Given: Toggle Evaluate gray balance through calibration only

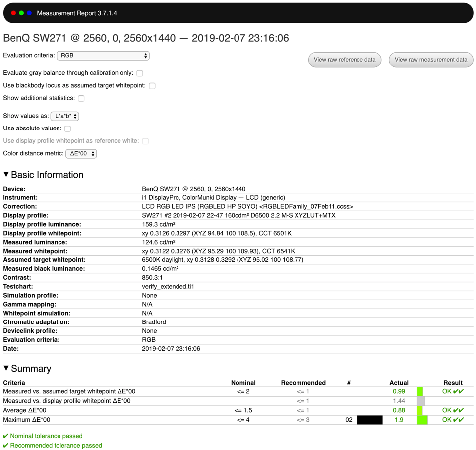Looking at the screenshot, I should tap(140, 73).
